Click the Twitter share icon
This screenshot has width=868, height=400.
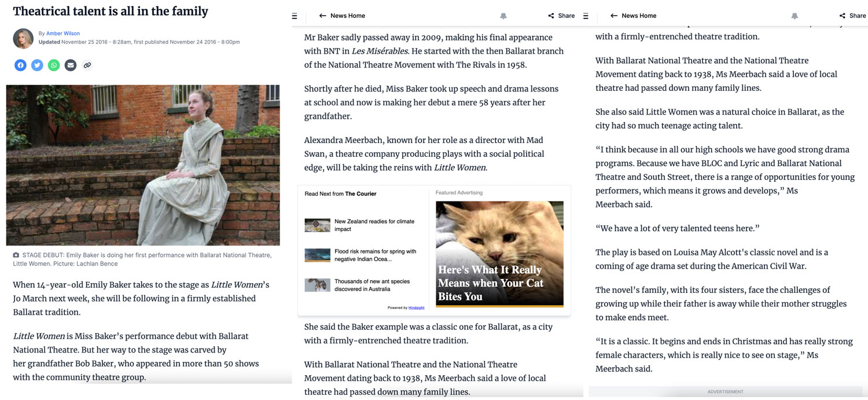pyautogui.click(x=37, y=65)
